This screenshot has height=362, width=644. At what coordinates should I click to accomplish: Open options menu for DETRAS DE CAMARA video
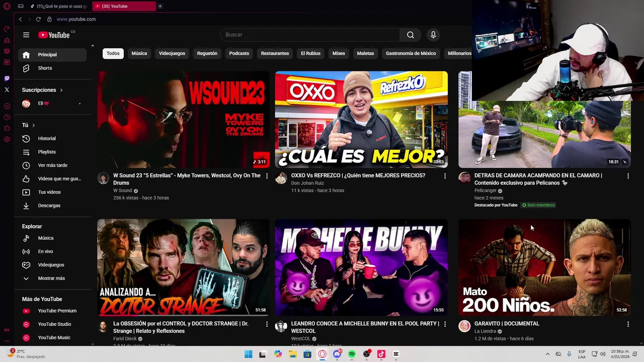coord(628,176)
